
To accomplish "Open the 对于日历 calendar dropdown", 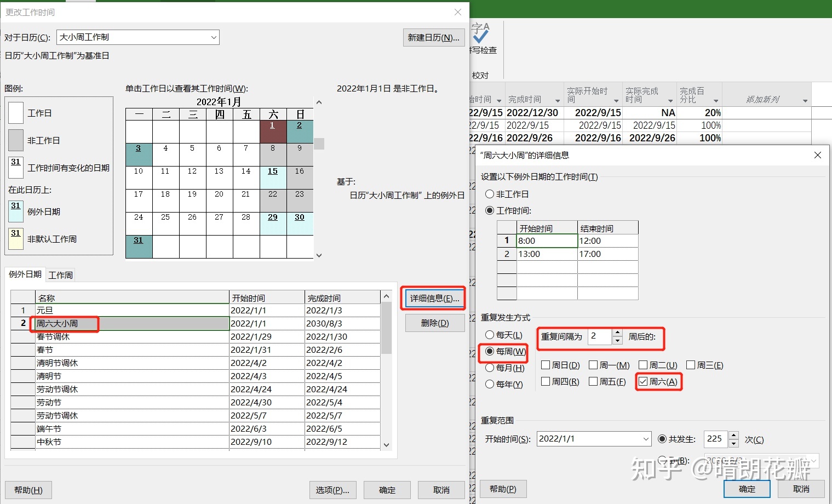I will (214, 37).
